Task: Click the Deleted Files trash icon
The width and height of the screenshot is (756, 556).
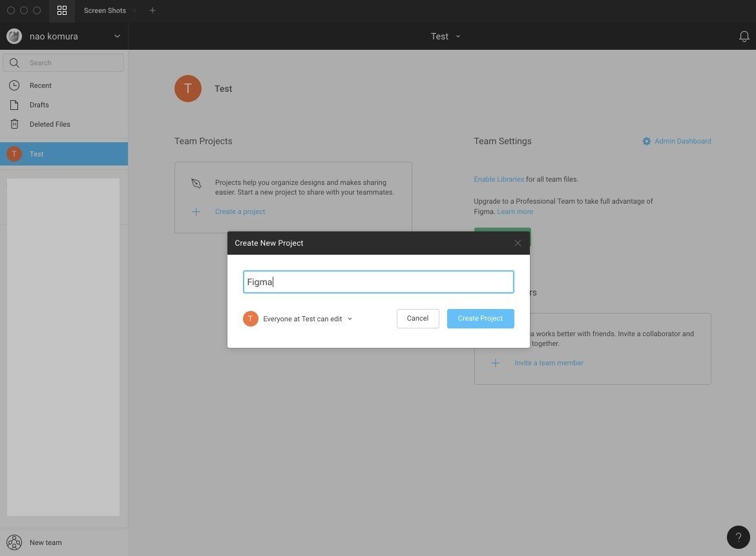Action: (14, 124)
